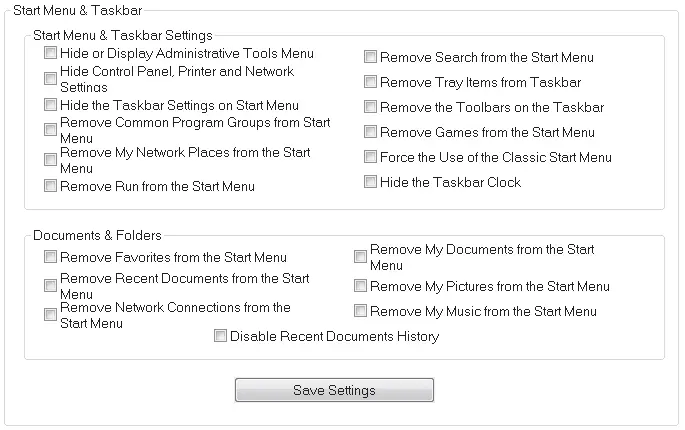
Task: Check Remove My Network Places from Start Menu
Action: 51,160
